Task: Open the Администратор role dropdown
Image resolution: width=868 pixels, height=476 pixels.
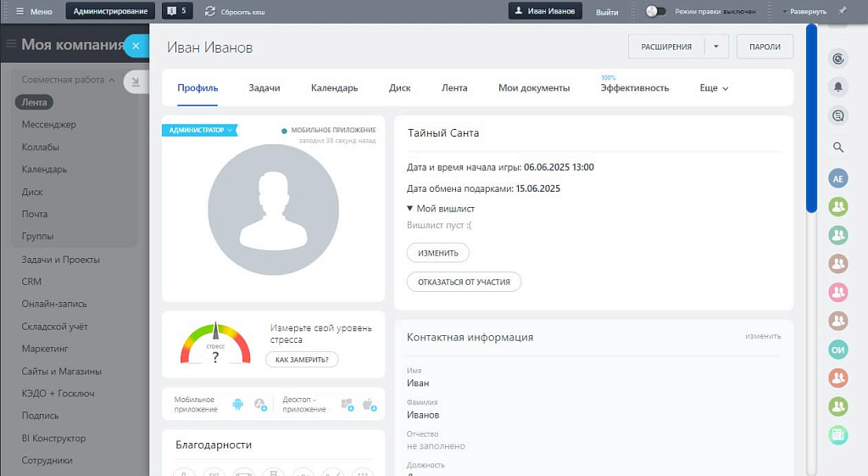Action: click(199, 130)
